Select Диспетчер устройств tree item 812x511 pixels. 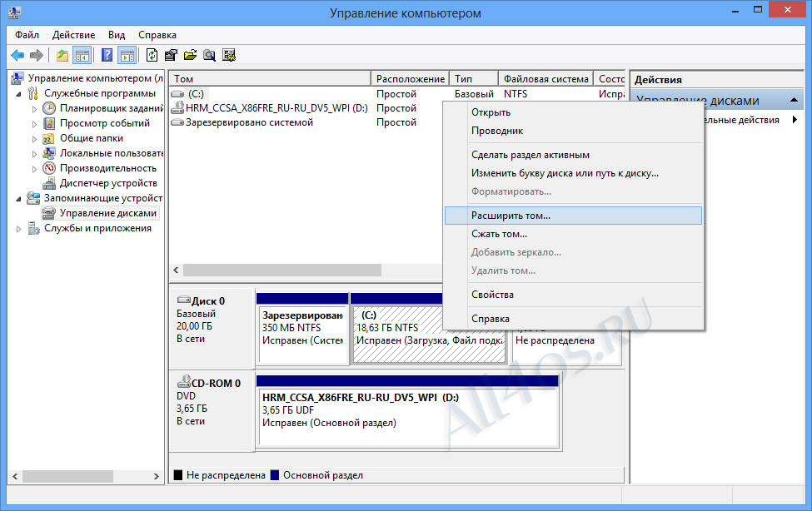coord(108,183)
